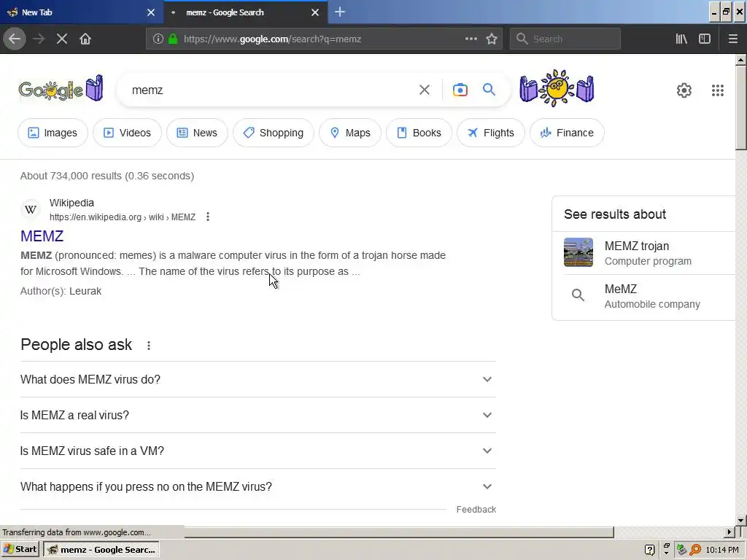
Task: Filter results by Shopping
Action: [x=273, y=133]
